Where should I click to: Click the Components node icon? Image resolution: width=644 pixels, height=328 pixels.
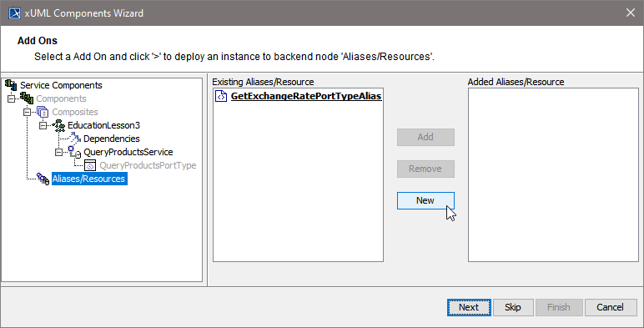27,98
